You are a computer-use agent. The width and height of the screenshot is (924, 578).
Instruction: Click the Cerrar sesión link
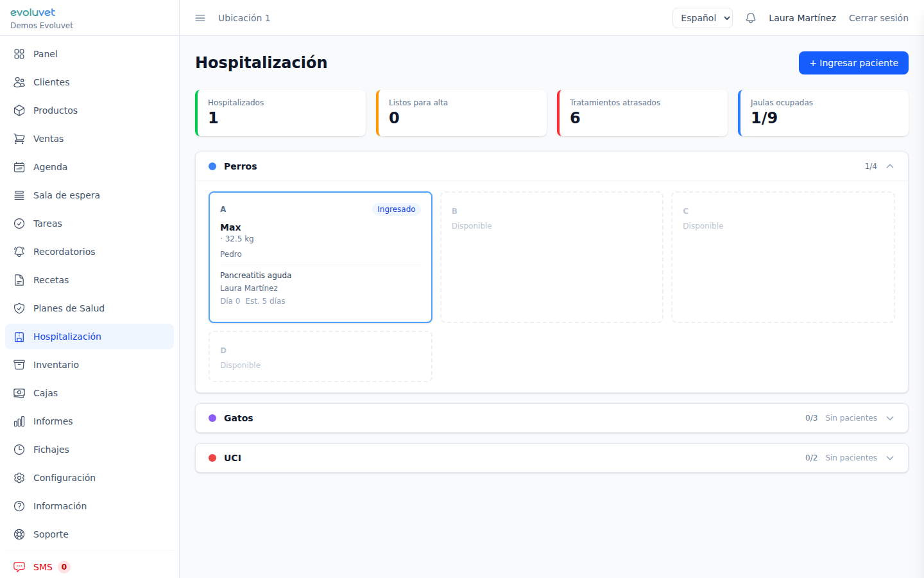pos(878,18)
